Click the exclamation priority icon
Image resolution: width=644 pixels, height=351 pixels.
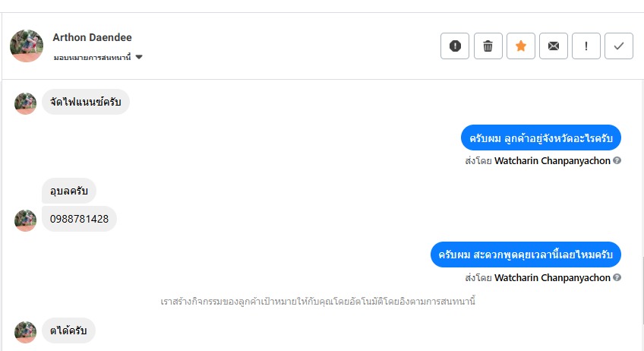[x=586, y=46]
